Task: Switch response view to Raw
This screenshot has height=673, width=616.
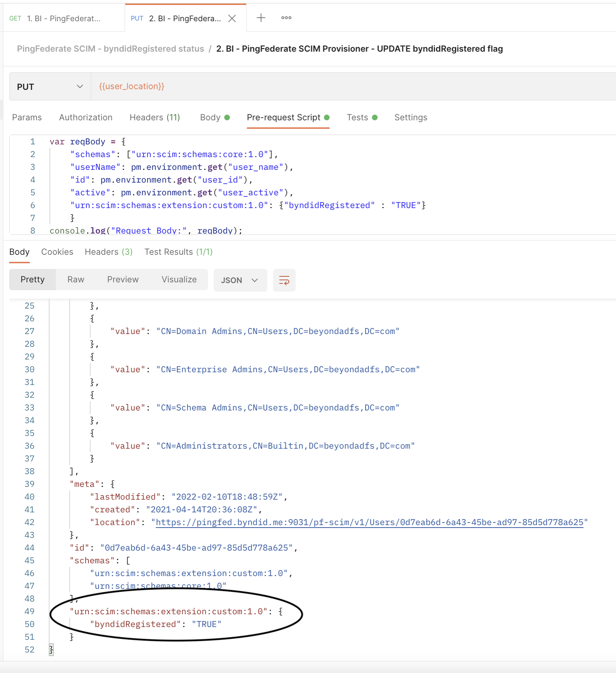Action: point(76,280)
